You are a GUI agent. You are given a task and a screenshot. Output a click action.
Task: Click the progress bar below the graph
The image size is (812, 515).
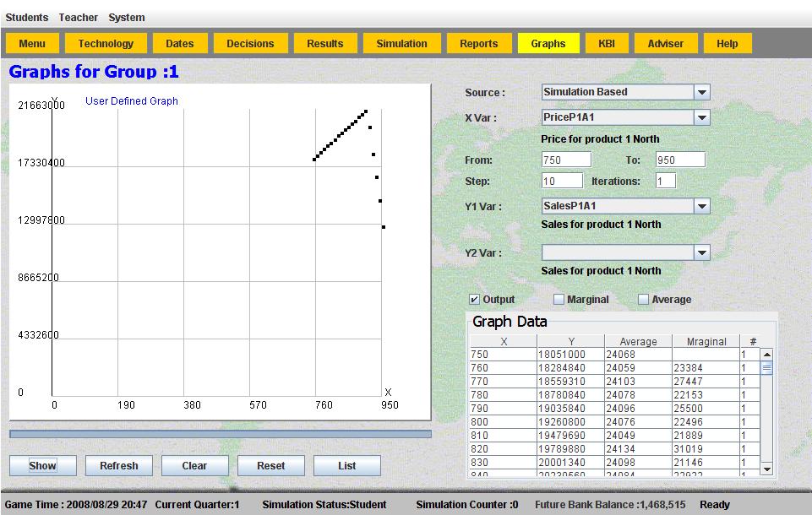(220, 434)
